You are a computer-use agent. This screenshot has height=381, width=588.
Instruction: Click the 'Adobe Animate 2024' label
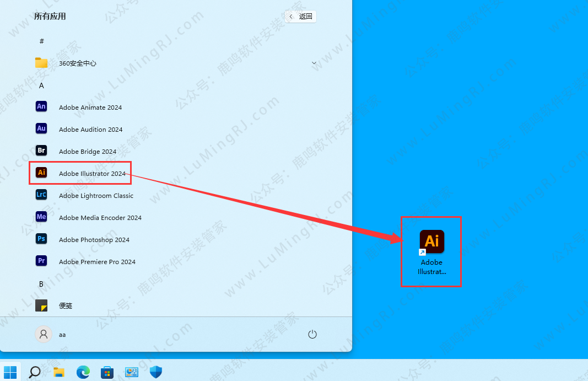point(90,108)
